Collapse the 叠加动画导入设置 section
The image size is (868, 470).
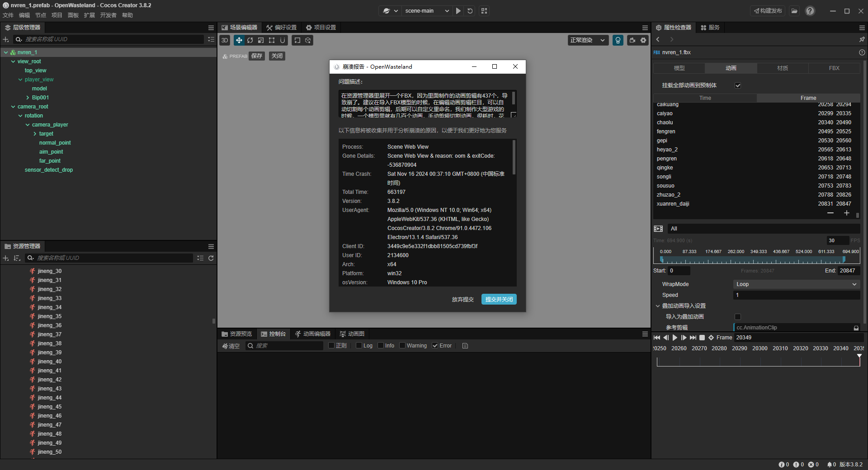[x=658, y=306]
